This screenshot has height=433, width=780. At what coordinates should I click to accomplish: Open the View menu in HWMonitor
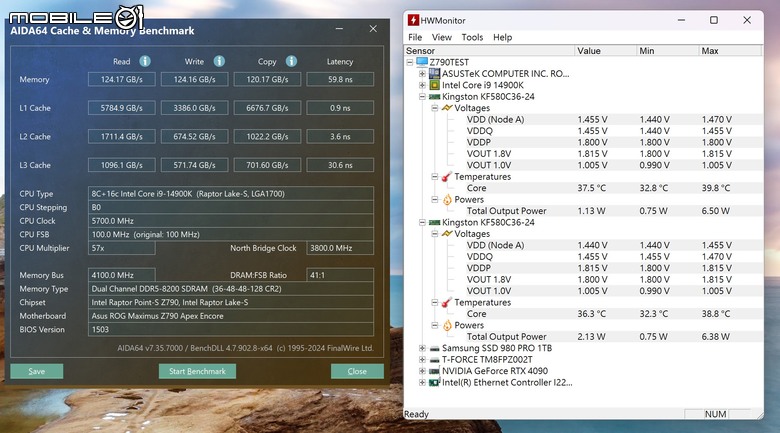coord(442,37)
